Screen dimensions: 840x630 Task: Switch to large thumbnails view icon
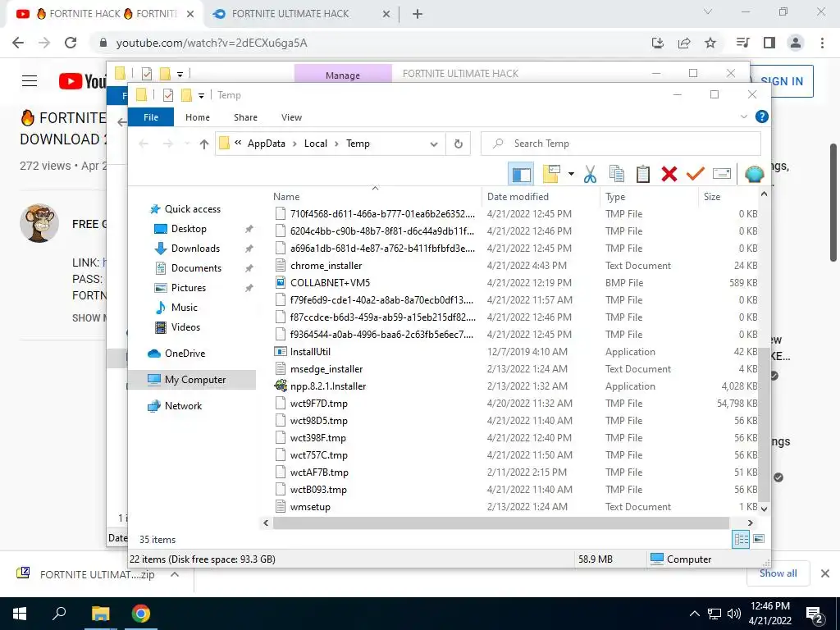tap(759, 539)
